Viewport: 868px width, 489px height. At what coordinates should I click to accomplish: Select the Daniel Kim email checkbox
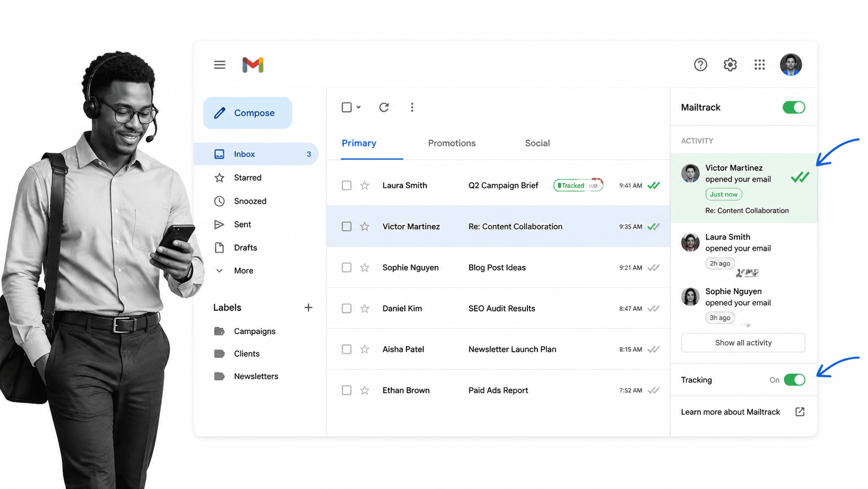tap(347, 309)
